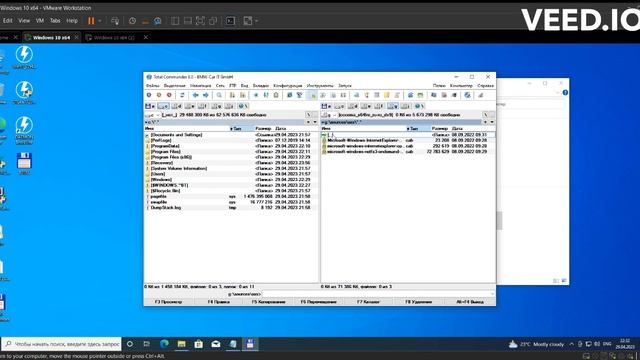Open right panel drive selection combo box
640x360 pixels.
[328, 115]
